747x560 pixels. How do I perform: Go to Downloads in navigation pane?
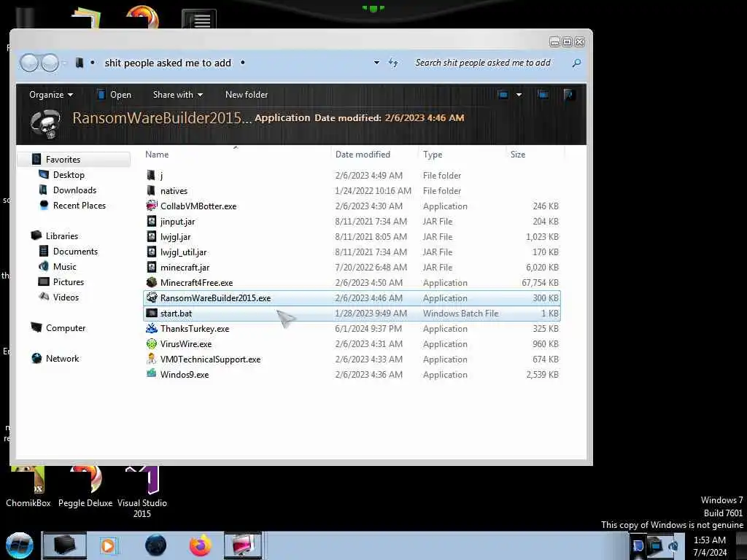coord(74,190)
